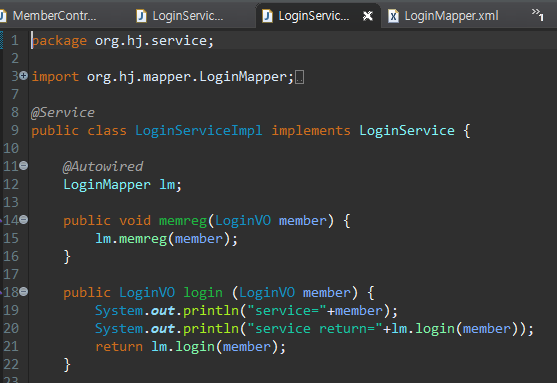Click the 'package' keyword on line 1

pos(59,41)
